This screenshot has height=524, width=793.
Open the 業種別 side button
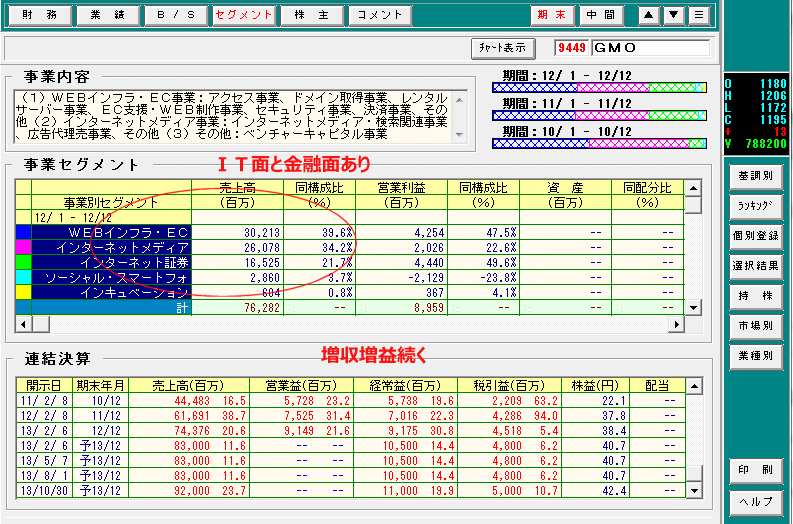(756, 356)
